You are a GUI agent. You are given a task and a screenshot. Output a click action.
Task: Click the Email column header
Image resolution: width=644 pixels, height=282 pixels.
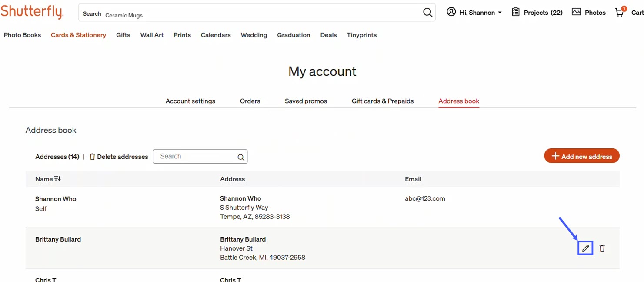click(x=413, y=179)
